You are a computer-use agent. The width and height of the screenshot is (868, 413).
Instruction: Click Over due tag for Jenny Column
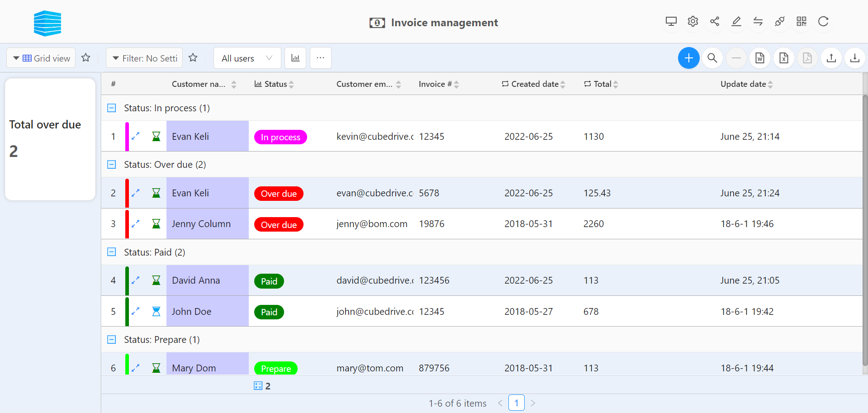pyautogui.click(x=279, y=224)
